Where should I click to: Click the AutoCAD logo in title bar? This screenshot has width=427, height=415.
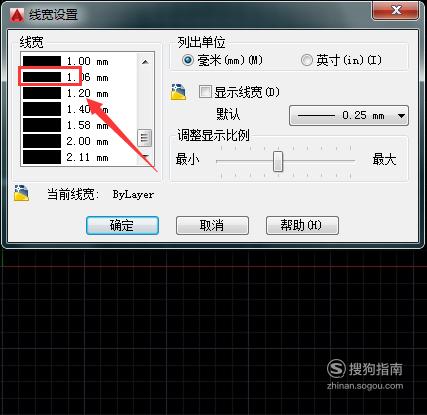pyautogui.click(x=17, y=15)
